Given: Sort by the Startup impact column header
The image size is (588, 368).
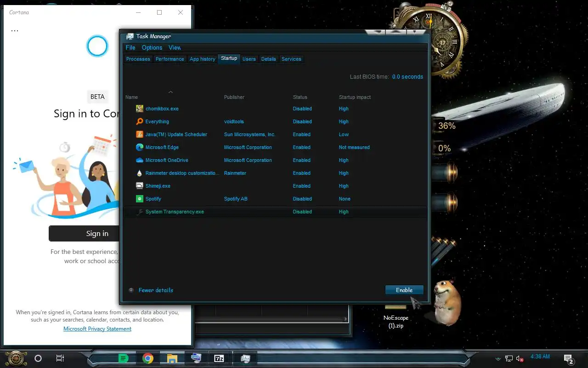Looking at the screenshot, I should [x=355, y=97].
